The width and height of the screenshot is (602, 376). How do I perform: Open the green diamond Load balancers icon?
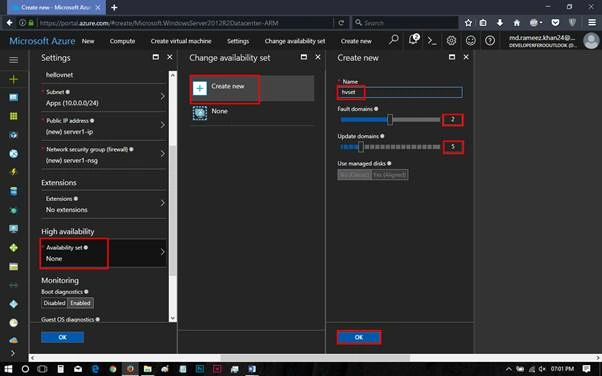pyautogui.click(x=13, y=248)
